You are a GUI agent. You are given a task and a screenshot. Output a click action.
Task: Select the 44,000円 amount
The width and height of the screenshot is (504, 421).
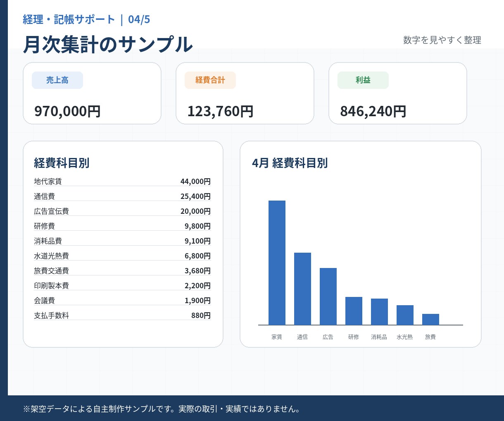point(195,181)
